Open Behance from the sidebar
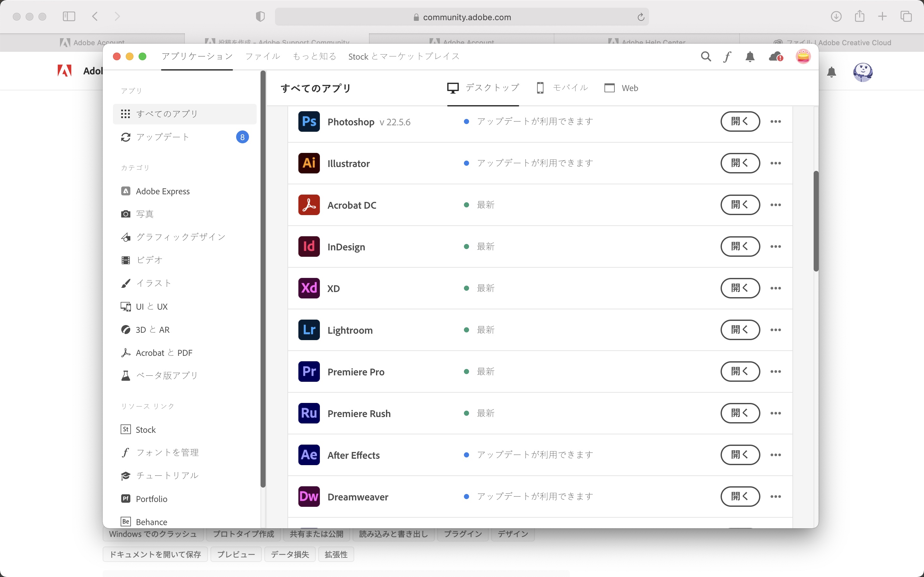Viewport: 924px width, 577px height. [151, 521]
